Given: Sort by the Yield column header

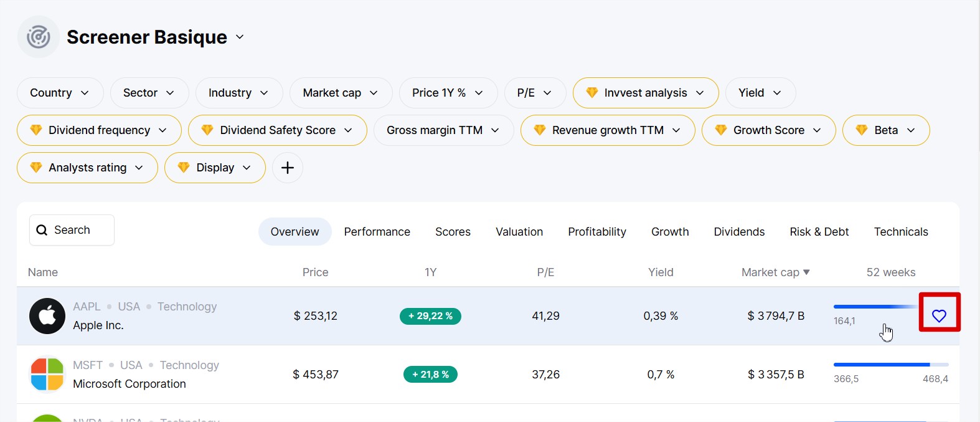Looking at the screenshot, I should 661,272.
